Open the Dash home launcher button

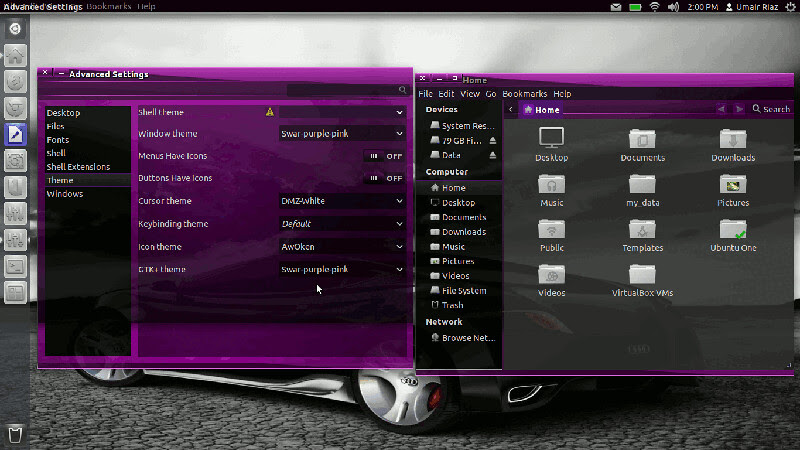[15, 29]
